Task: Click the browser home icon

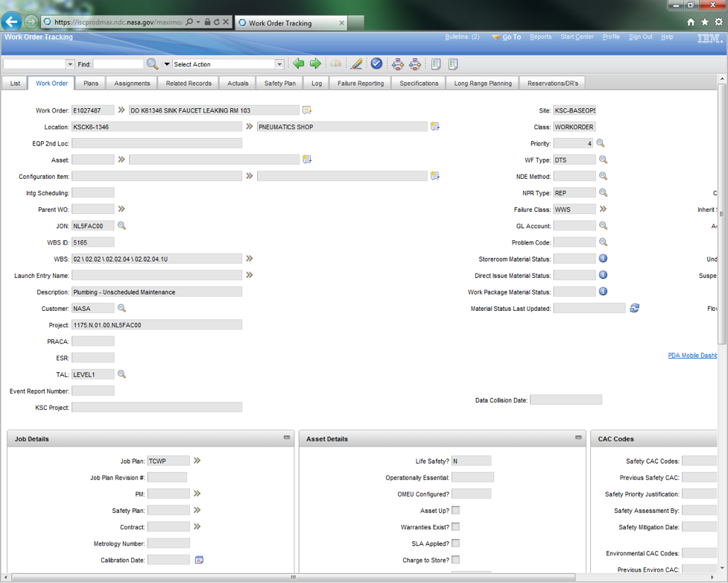Action: click(691, 22)
